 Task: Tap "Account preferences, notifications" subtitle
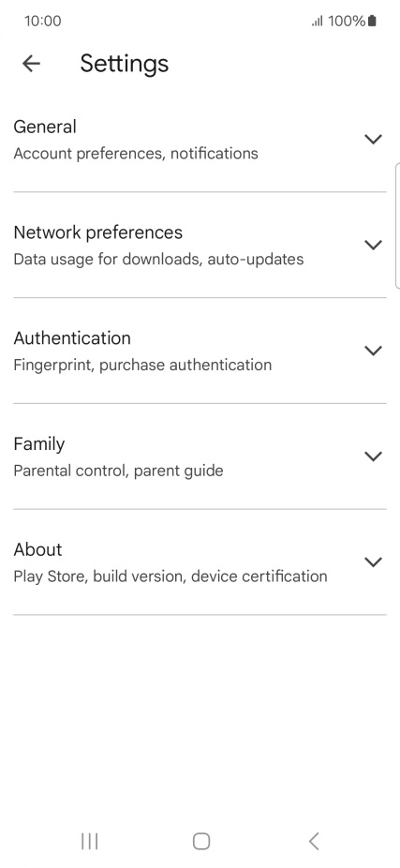coord(136,154)
